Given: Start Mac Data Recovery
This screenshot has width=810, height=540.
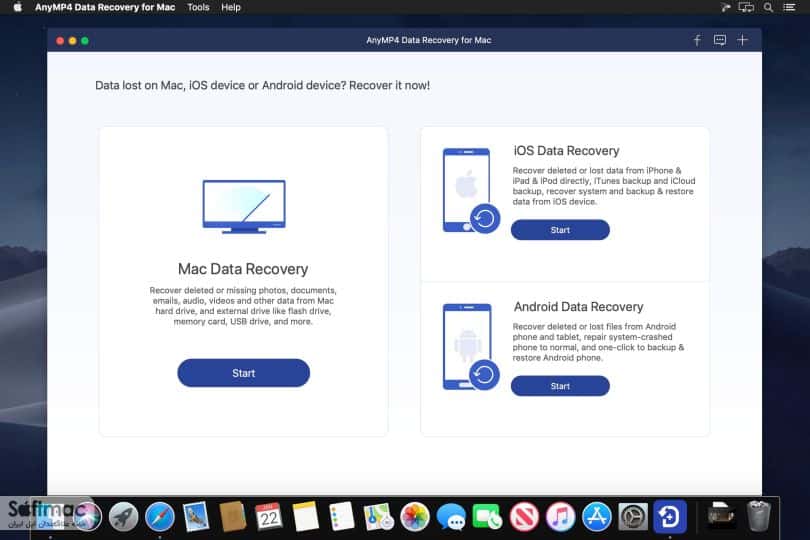Looking at the screenshot, I should pos(243,373).
